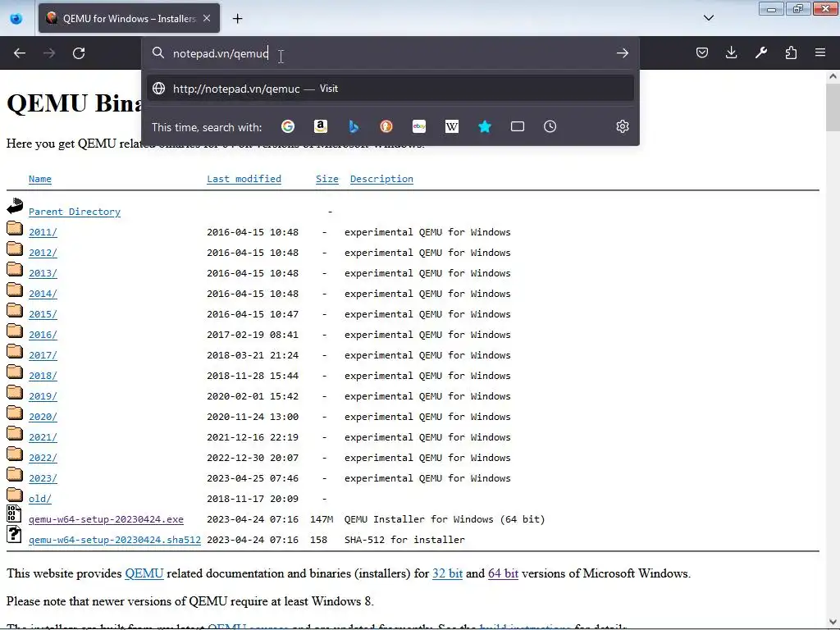Open the 2023/ directory

(x=43, y=478)
